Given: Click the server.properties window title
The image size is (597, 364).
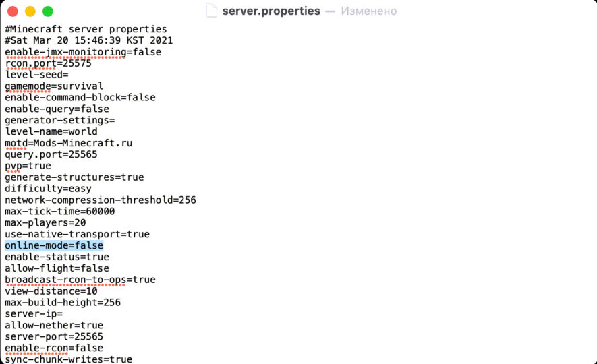Looking at the screenshot, I should (271, 11).
